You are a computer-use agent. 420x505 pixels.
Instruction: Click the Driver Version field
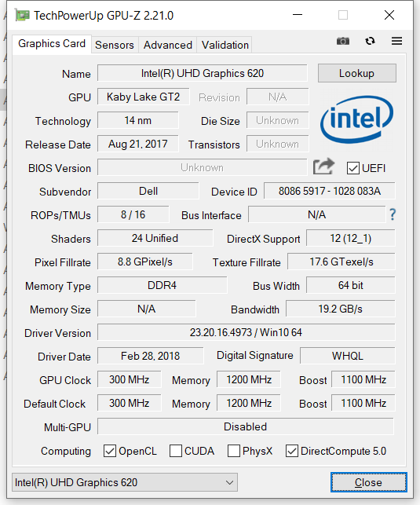point(247,332)
